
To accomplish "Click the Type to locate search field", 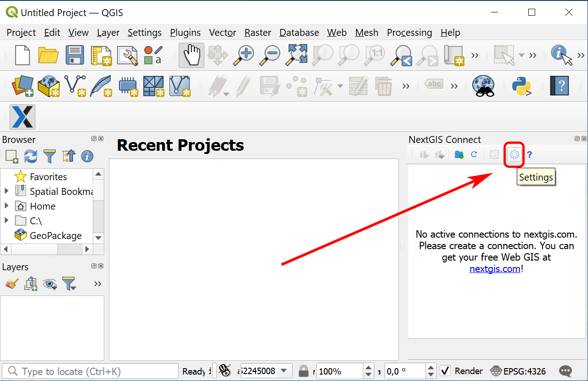I will [x=90, y=371].
